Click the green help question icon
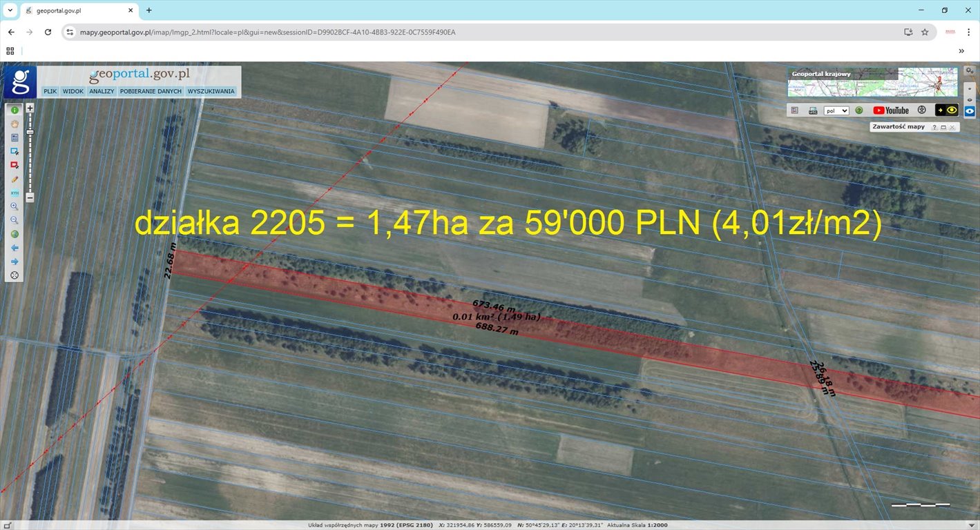Viewport: 980px width, 530px height. pos(859,110)
